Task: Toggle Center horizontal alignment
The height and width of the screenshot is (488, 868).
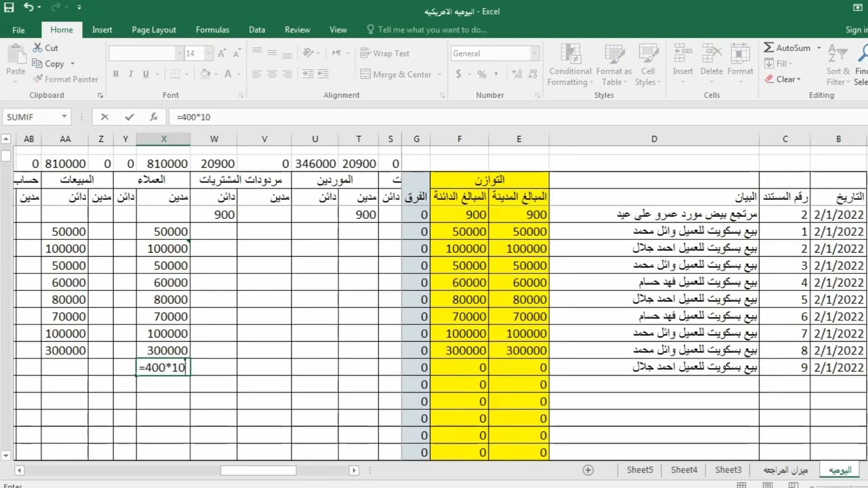Action: coord(272,75)
